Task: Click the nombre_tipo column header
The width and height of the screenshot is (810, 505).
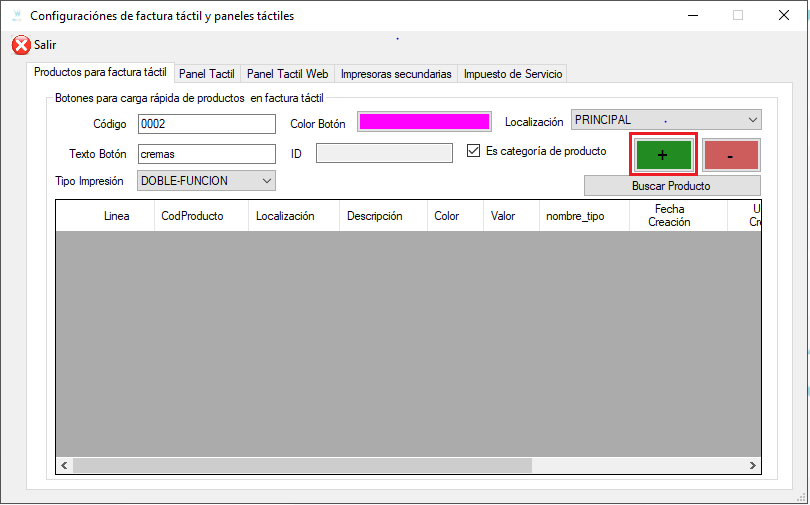Action: click(x=584, y=216)
